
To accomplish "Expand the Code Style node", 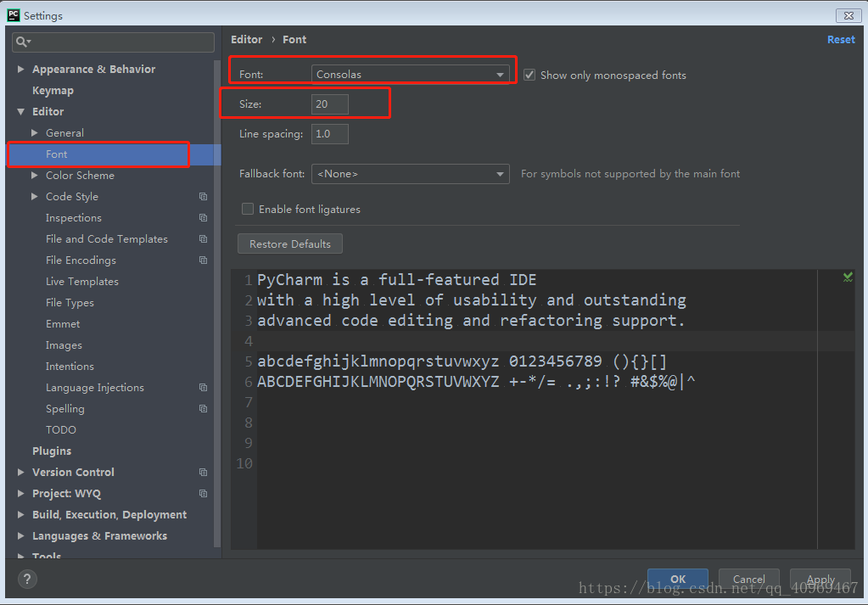I will click(34, 197).
